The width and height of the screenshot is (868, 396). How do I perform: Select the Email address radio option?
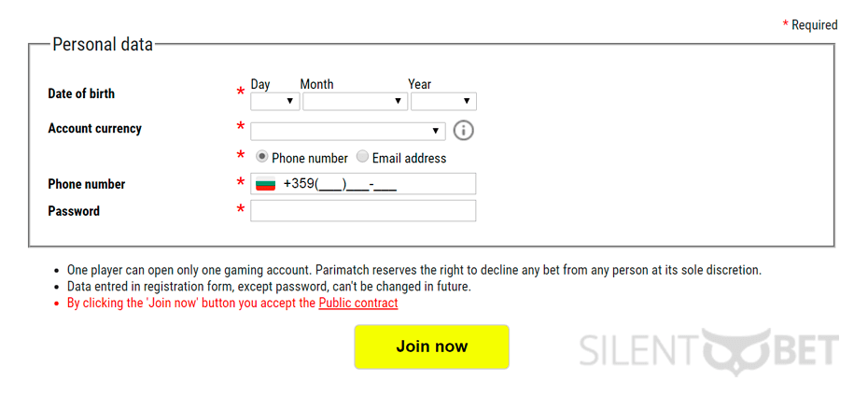pos(362,157)
